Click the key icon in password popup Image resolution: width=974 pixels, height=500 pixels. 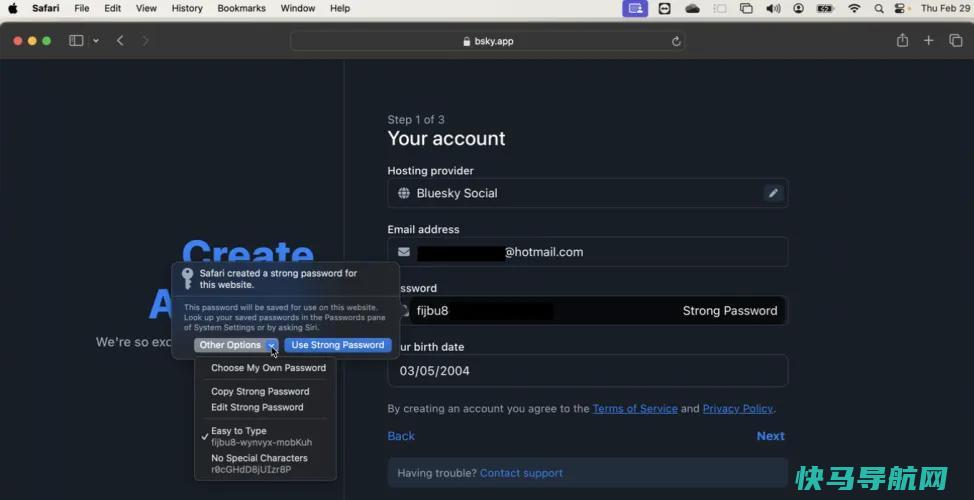187,278
